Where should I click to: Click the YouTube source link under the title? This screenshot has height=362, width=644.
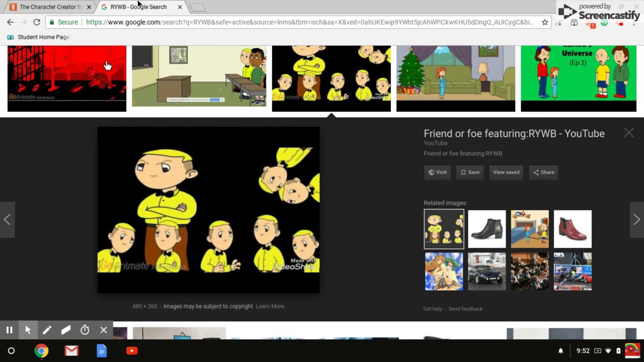[436, 143]
